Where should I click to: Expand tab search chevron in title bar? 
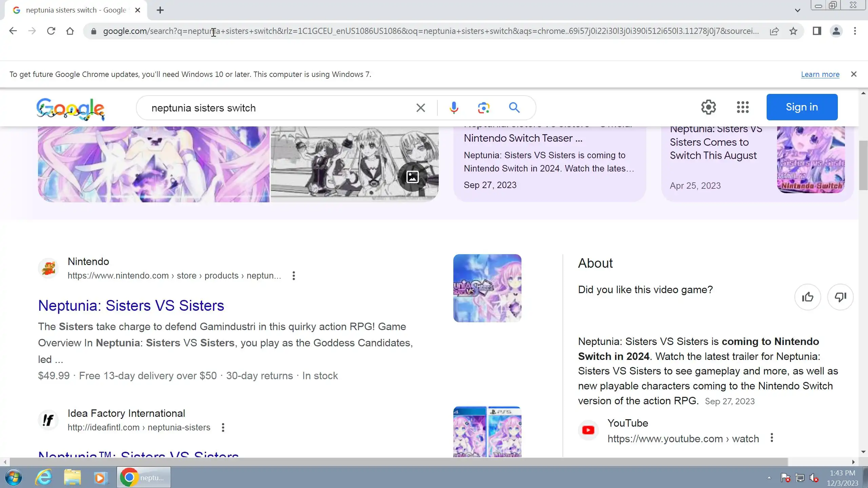797,10
